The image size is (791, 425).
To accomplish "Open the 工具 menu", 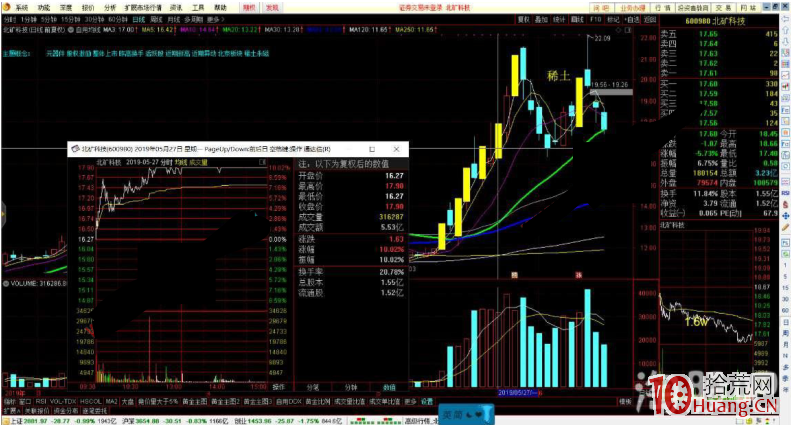I will pos(198,8).
